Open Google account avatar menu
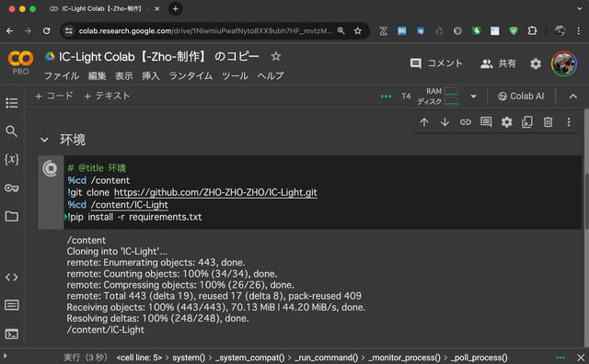This screenshot has width=589, height=364. [x=564, y=63]
